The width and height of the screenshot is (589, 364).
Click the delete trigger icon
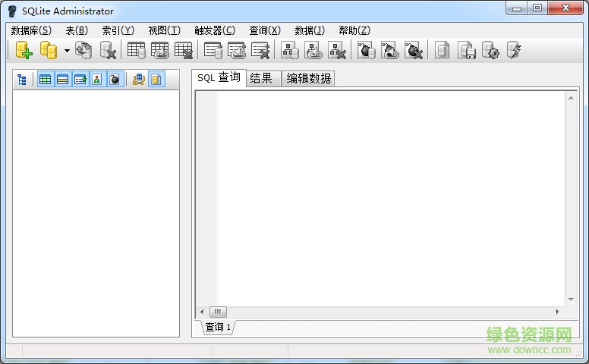click(414, 50)
